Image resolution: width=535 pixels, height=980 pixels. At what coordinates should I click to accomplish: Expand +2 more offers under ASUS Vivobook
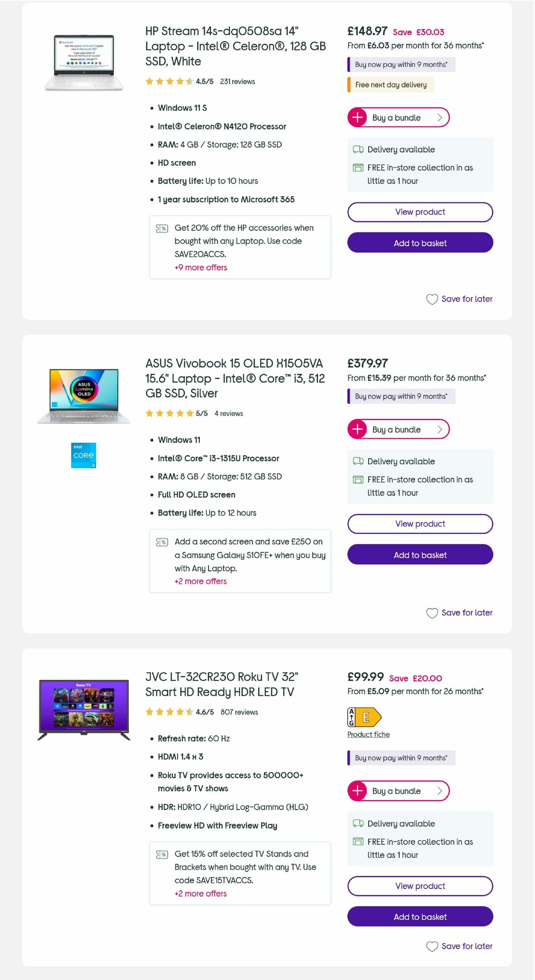point(201,581)
